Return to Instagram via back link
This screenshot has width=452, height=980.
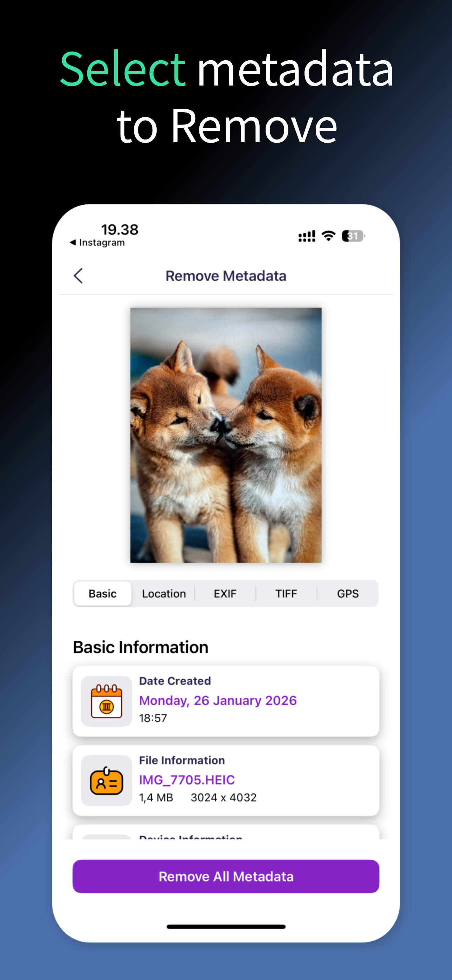coord(97,243)
